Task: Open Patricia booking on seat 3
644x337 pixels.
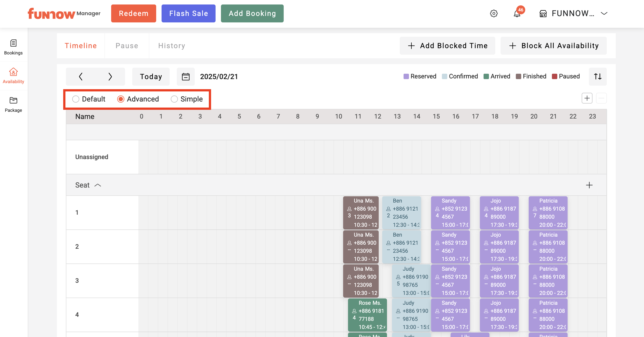Action: click(548, 281)
